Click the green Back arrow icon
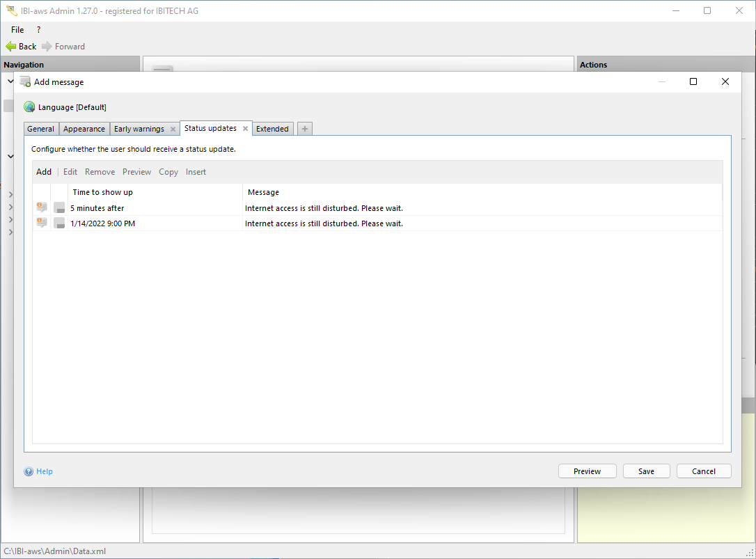The height and width of the screenshot is (559, 756). point(10,47)
